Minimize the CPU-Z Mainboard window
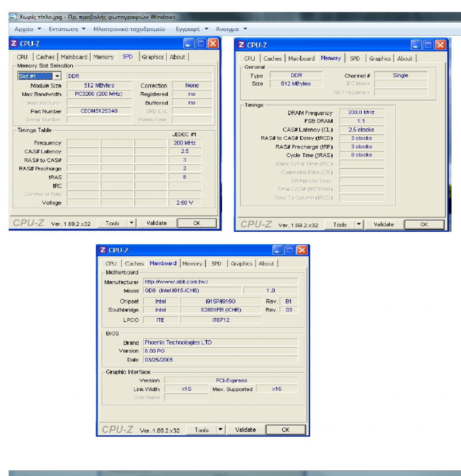Image resolution: width=461 pixels, height=476 pixels. point(278,250)
